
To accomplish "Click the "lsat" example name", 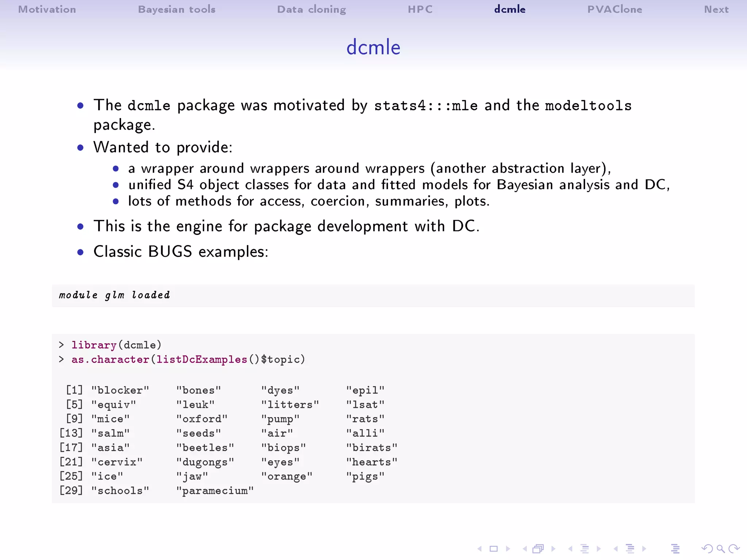I will (x=365, y=405).
